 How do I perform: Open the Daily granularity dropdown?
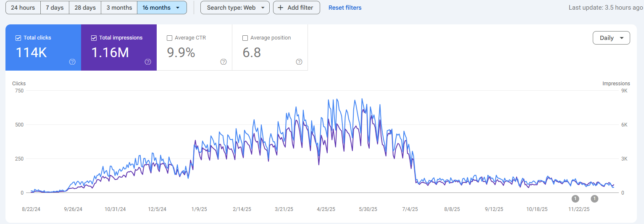click(611, 38)
